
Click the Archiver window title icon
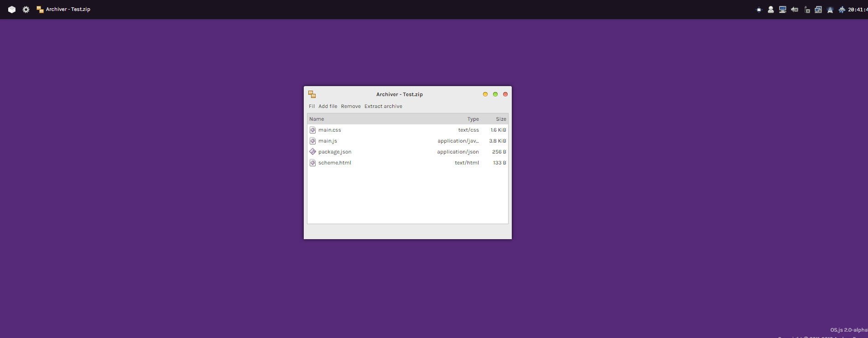coord(312,94)
